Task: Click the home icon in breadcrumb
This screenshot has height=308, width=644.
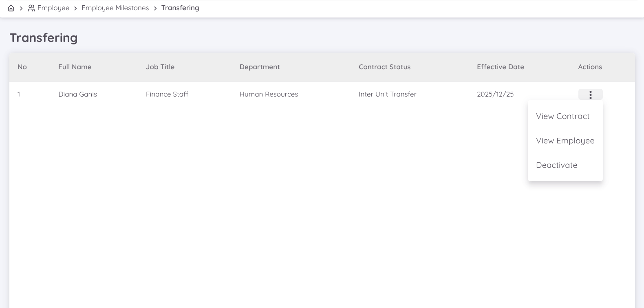Action: [x=11, y=8]
